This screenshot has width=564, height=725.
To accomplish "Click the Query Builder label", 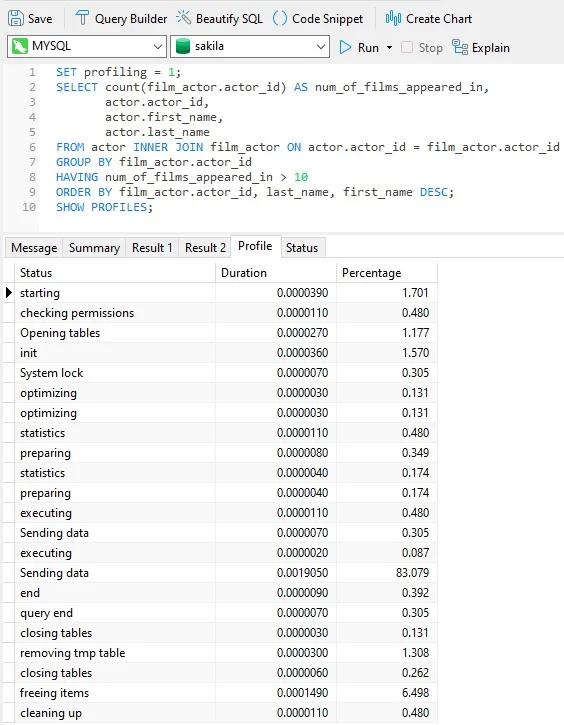I will click(131, 19).
